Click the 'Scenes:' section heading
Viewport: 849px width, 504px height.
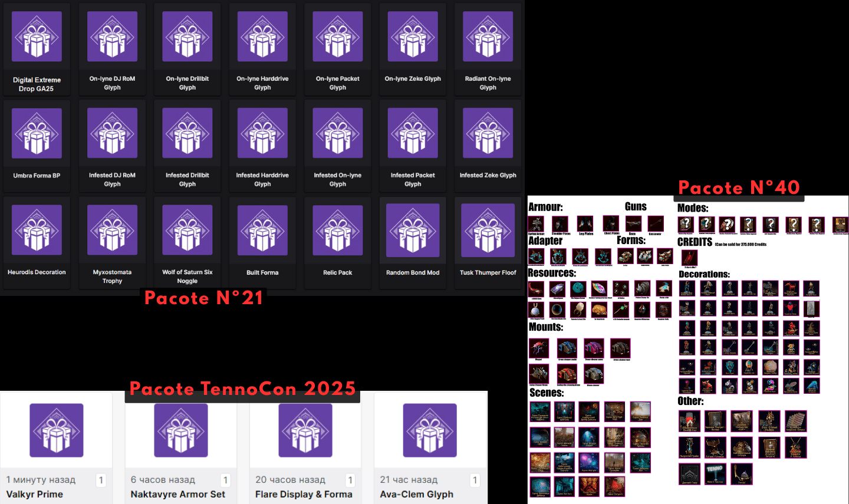pos(547,393)
